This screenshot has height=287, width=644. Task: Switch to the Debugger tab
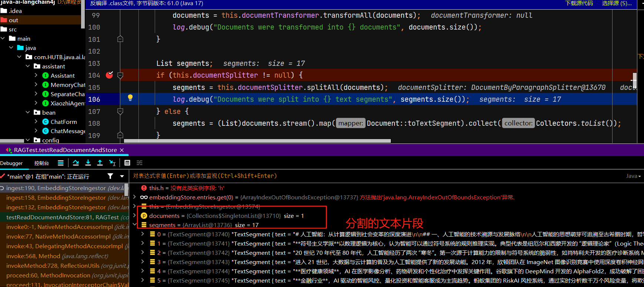tap(11, 163)
